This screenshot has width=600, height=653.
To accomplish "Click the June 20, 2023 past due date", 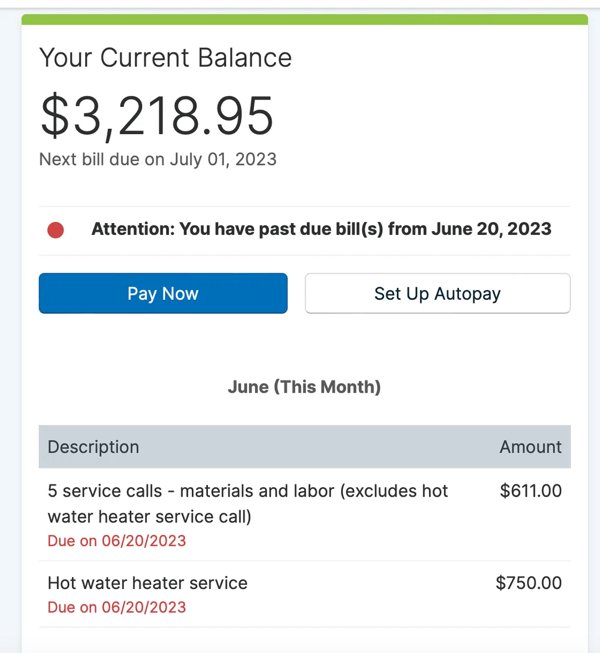I will [491, 229].
